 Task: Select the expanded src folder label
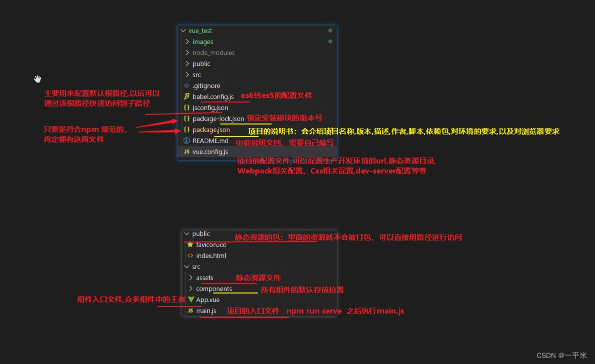coord(196,267)
